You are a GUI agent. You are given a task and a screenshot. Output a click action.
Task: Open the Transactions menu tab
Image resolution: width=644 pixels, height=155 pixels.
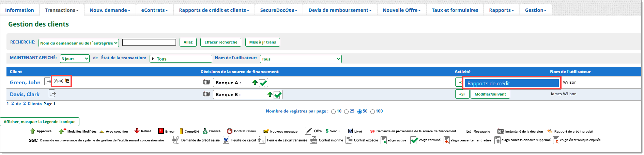click(62, 10)
